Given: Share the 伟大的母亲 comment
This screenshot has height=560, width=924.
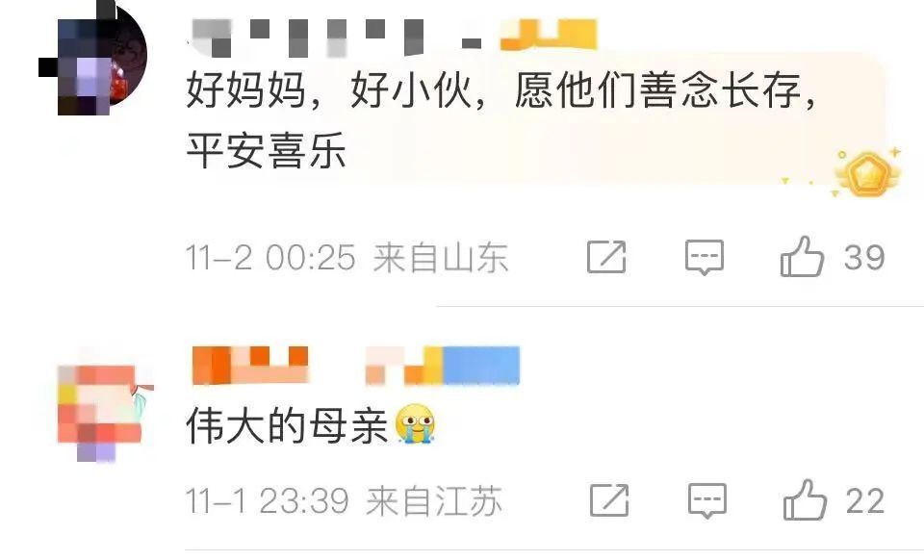Looking at the screenshot, I should pyautogui.click(x=609, y=500).
